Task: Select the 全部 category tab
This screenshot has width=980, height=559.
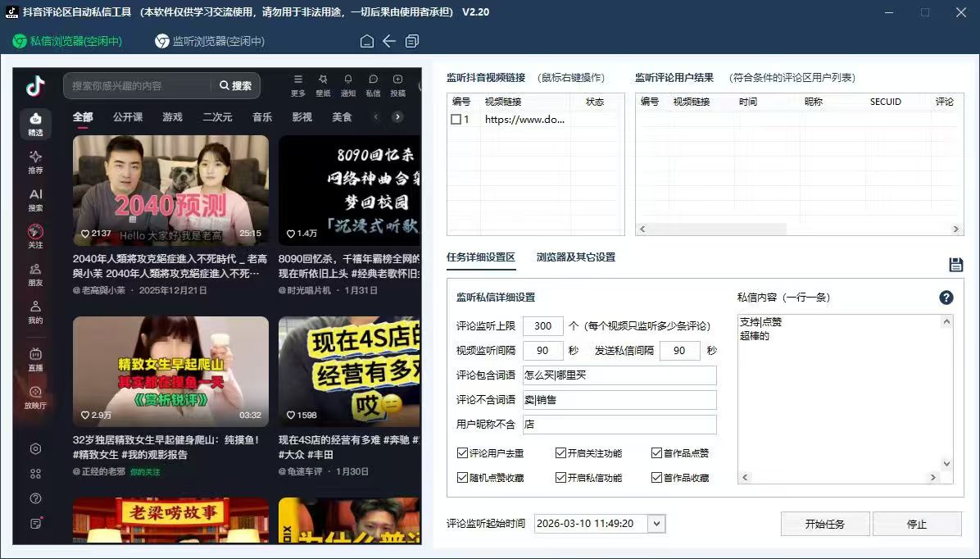Action: click(83, 117)
